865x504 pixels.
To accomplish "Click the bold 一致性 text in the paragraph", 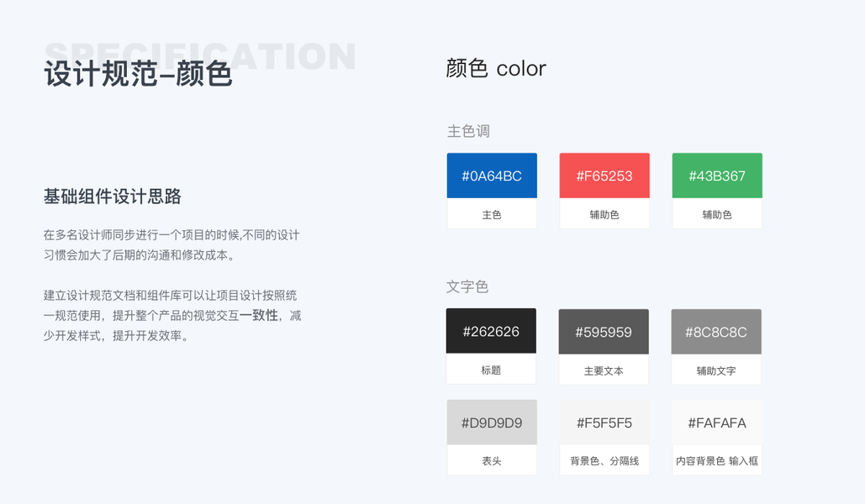I will (x=259, y=316).
